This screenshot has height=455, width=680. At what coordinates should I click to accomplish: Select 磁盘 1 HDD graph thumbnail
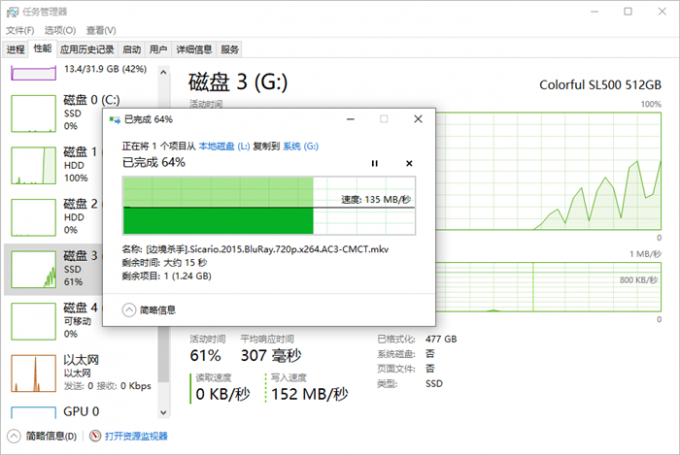tap(33, 165)
